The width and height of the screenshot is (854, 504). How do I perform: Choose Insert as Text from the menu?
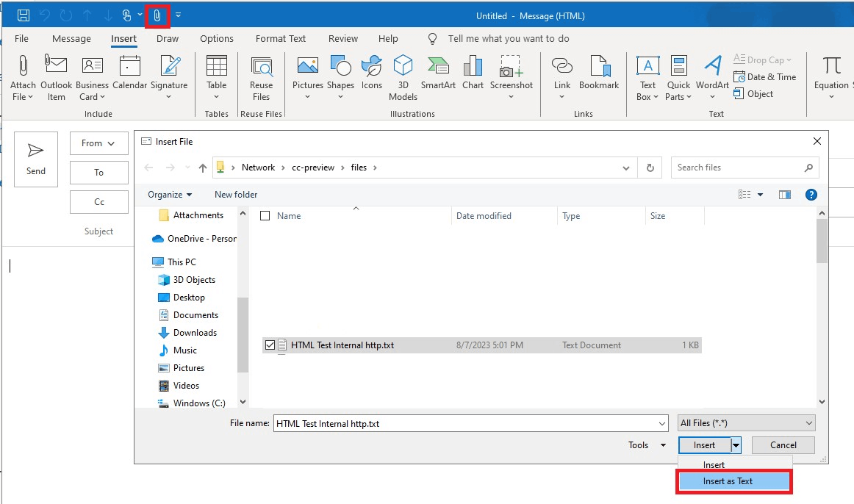733,481
